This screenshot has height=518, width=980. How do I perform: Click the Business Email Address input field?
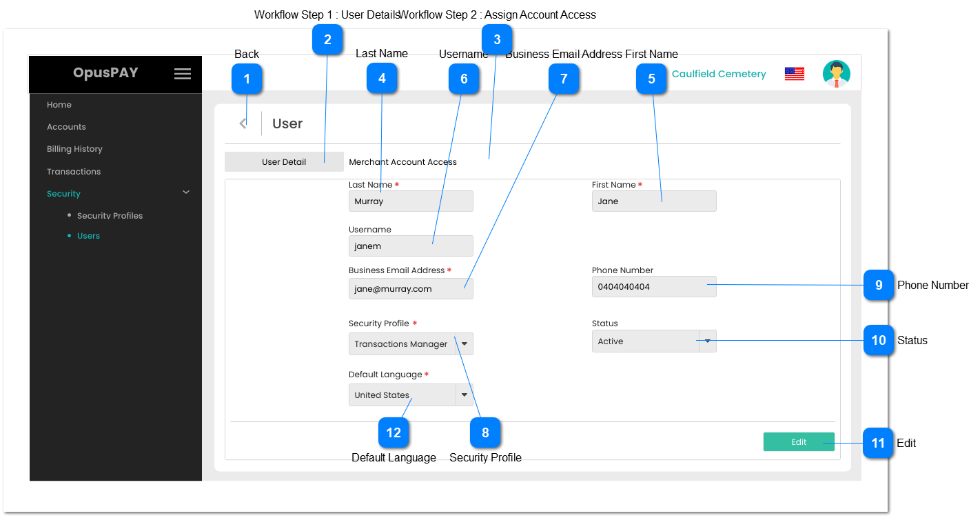click(410, 288)
